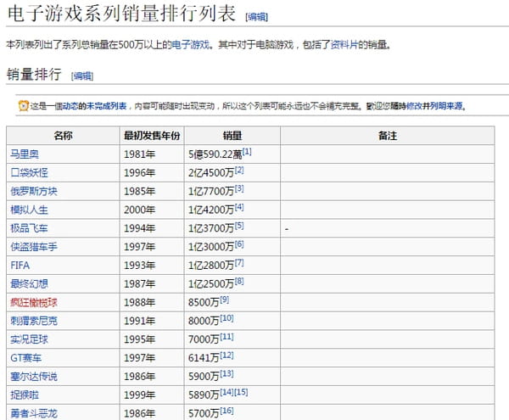Screen dimensions: 509x420
Task: Click footnote [1] after 5億590.22萬
Action: click(x=247, y=152)
